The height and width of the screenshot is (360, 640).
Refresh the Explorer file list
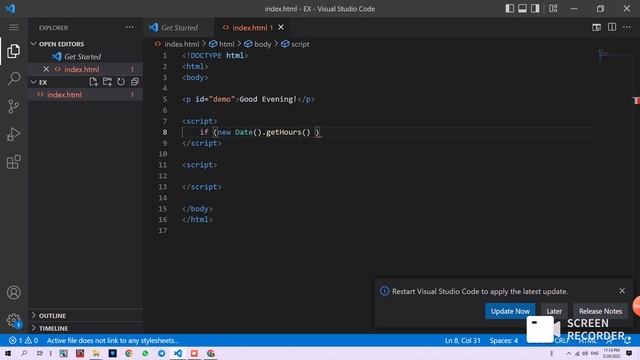point(121,82)
